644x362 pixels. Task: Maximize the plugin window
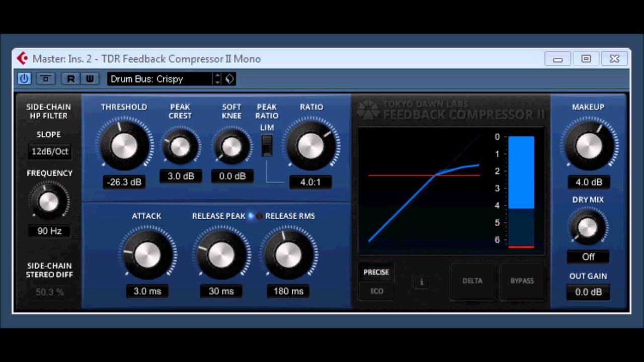[x=586, y=59]
